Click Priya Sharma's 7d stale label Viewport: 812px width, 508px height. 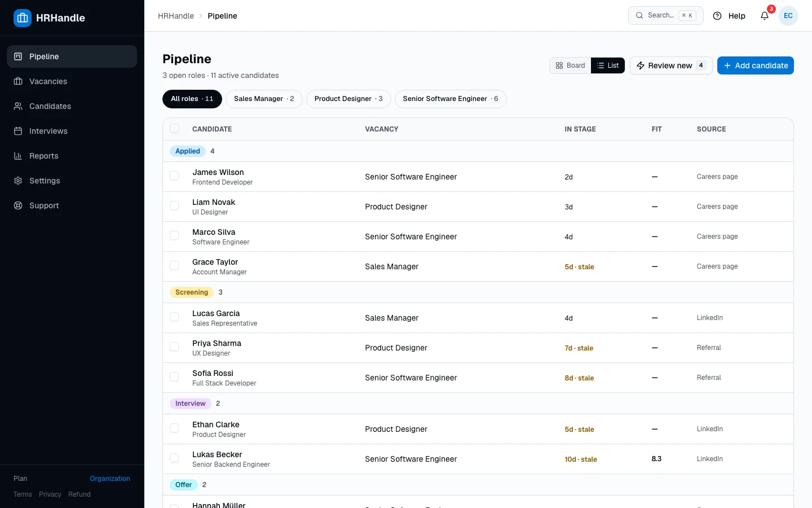pyautogui.click(x=579, y=348)
